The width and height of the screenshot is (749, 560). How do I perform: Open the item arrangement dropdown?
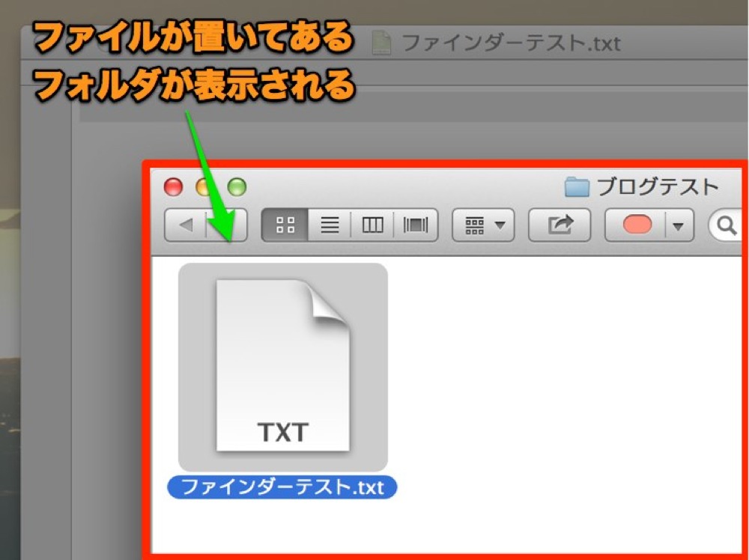point(483,225)
